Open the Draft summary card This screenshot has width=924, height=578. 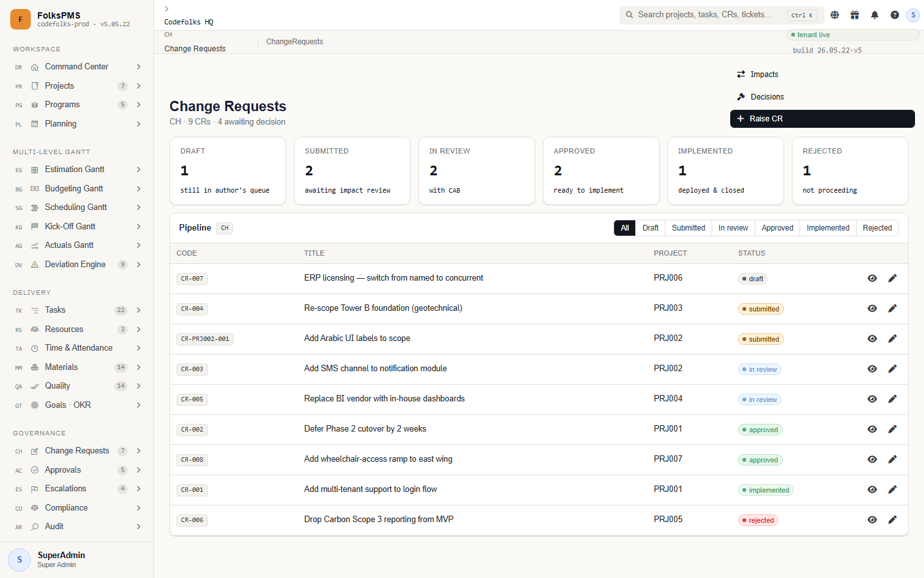pyautogui.click(x=228, y=171)
